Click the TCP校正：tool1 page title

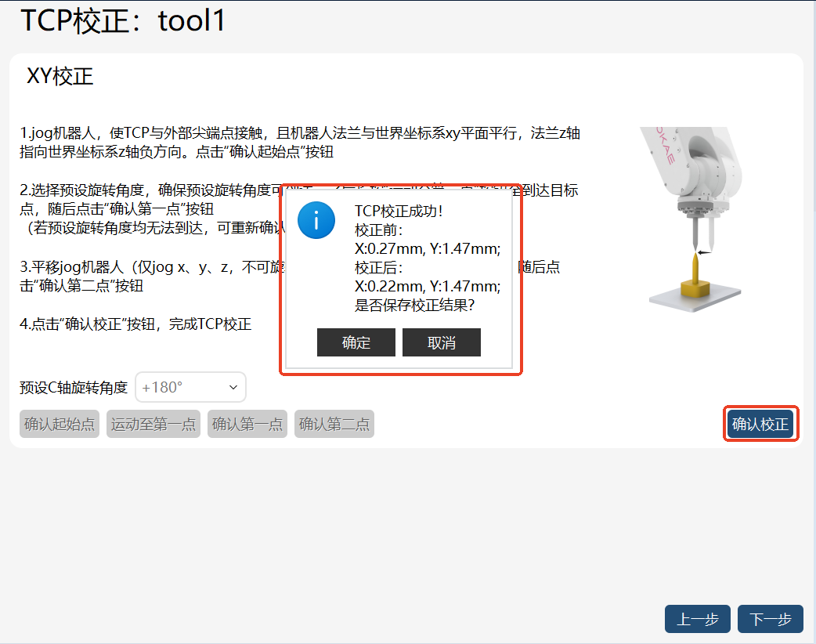click(x=123, y=21)
